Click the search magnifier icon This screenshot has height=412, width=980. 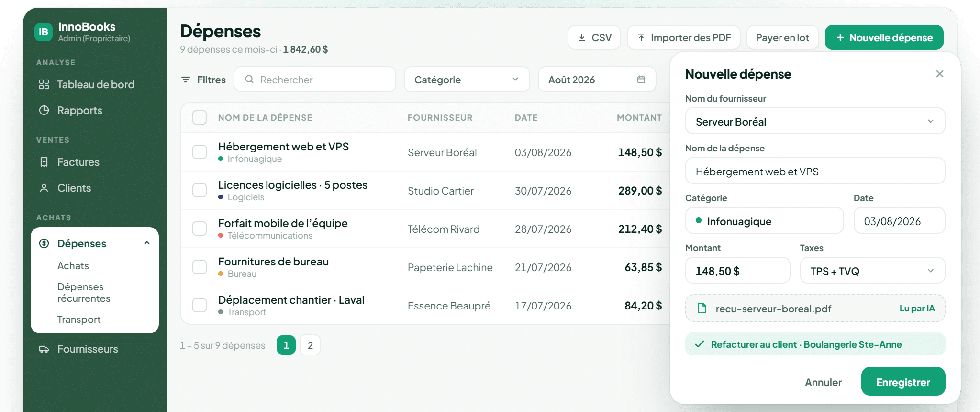(x=249, y=79)
